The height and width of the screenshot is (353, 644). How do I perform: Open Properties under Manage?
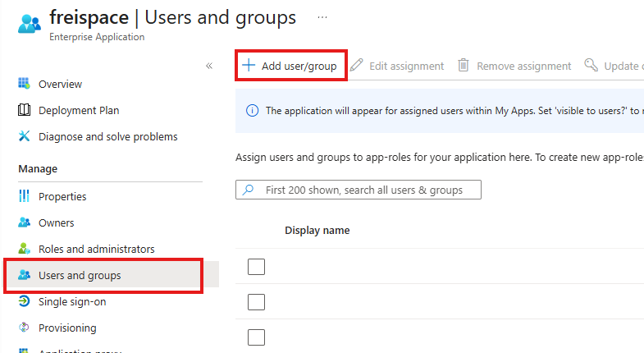[62, 196]
